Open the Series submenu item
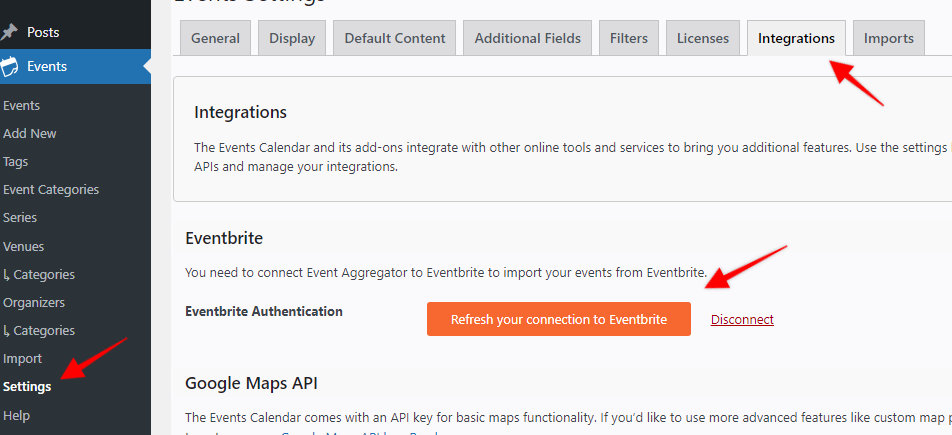 coord(20,217)
